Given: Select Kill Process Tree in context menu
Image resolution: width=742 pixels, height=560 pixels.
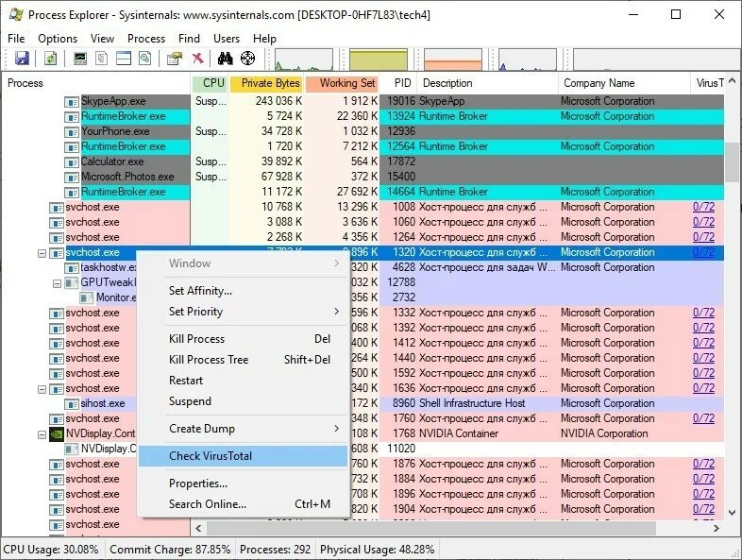Looking at the screenshot, I should 244,360.
